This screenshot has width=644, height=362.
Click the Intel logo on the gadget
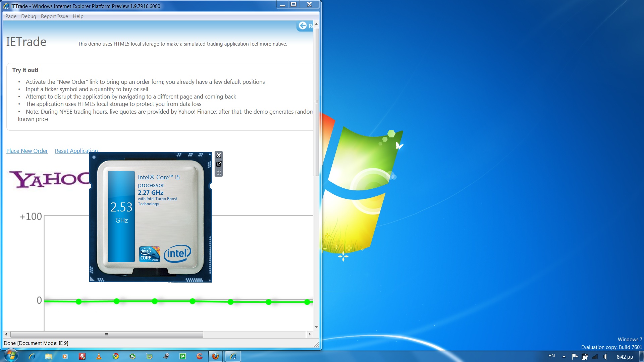point(177,253)
